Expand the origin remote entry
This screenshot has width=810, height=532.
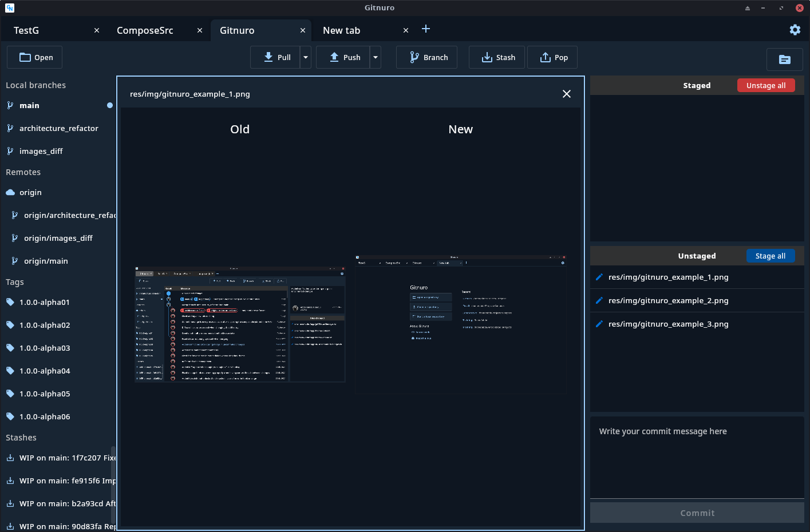coord(58,192)
